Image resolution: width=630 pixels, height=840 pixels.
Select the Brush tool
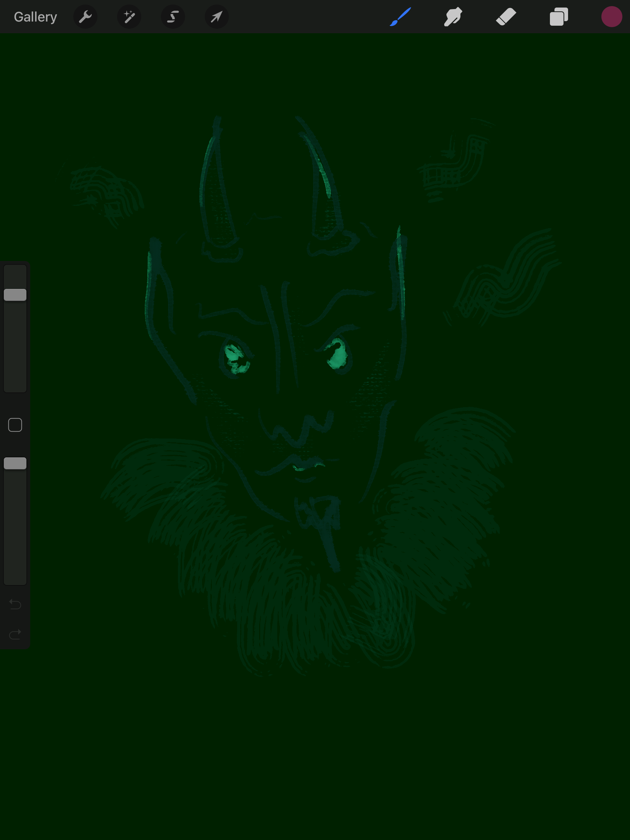pos(400,17)
